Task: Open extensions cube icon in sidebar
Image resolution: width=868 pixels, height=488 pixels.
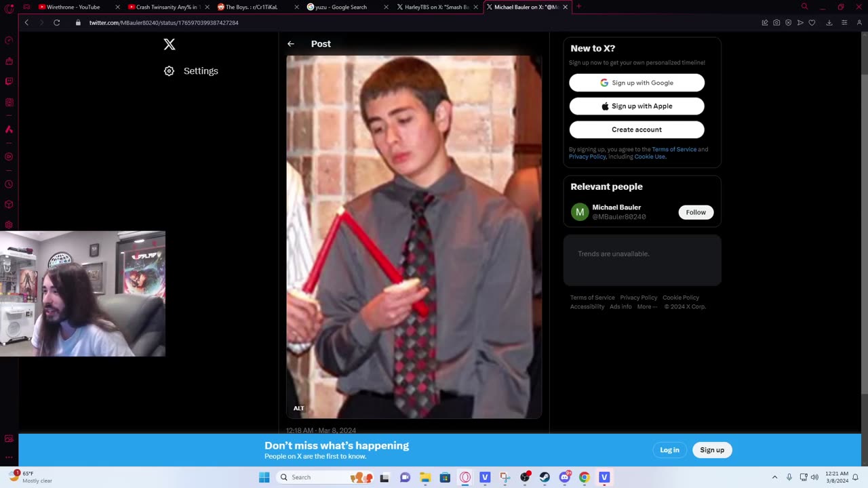Action: coord(9,204)
